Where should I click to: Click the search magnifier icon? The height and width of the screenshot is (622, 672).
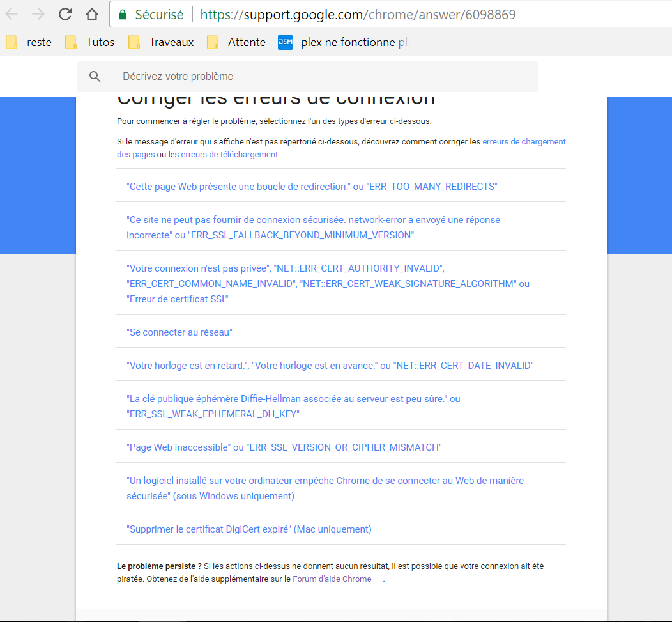(95, 76)
